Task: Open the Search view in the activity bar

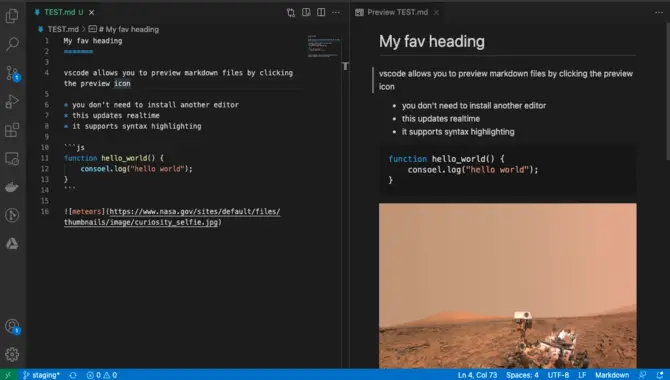Action: [12, 44]
